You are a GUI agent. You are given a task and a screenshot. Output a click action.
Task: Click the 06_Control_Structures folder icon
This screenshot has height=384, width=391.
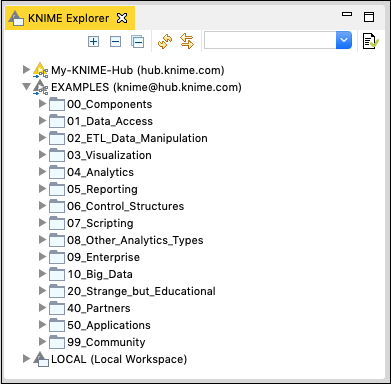coord(57,206)
